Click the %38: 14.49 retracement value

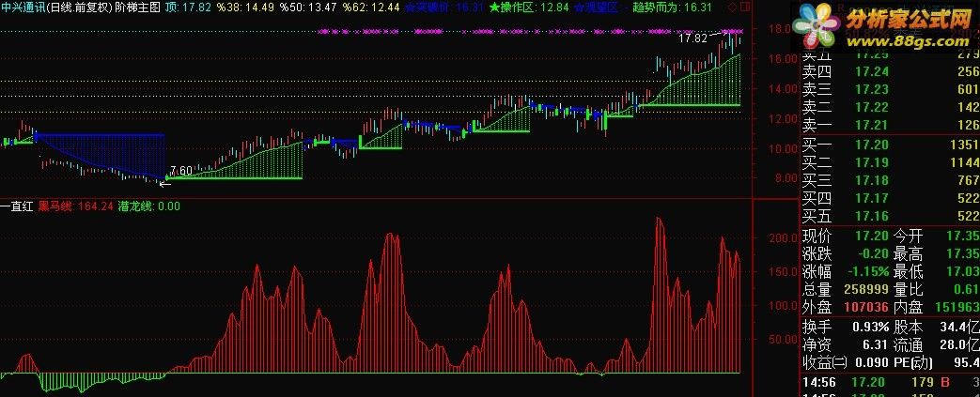click(x=245, y=8)
